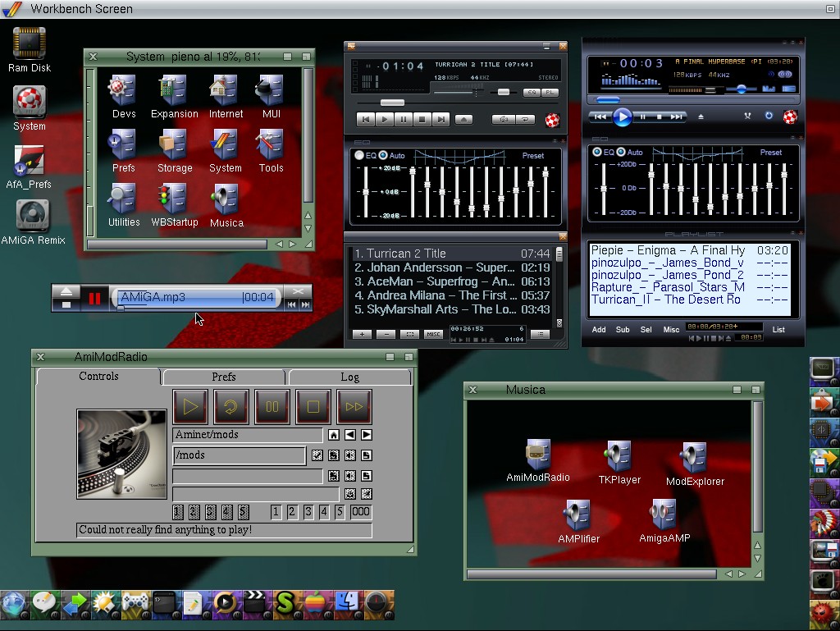The image size is (840, 631).
Task: Open the Preset menu in left equalizer
Action: point(532,156)
